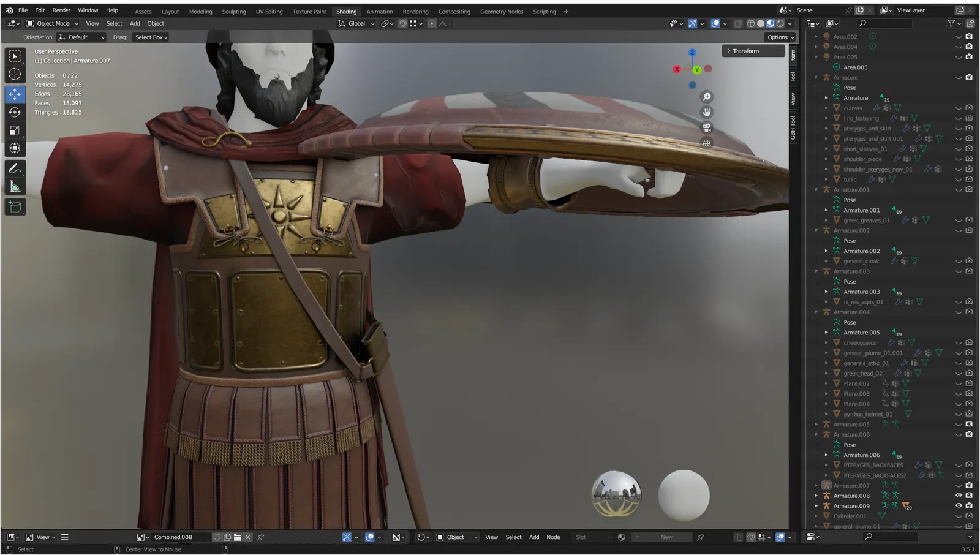Click the Combined.008 image name field
The width and height of the screenshot is (980, 555).
(181, 537)
